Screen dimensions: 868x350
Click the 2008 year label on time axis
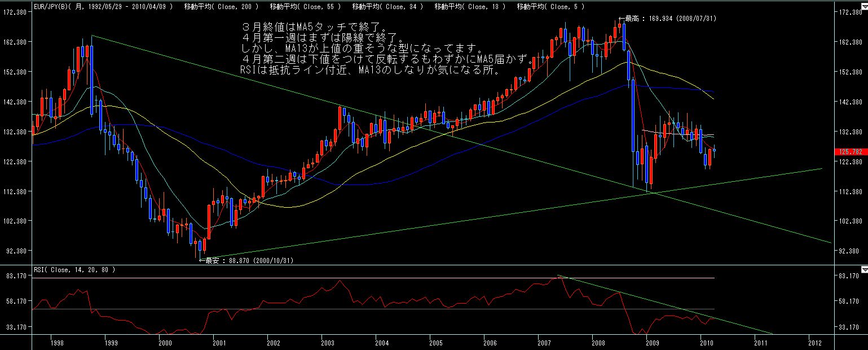click(598, 342)
